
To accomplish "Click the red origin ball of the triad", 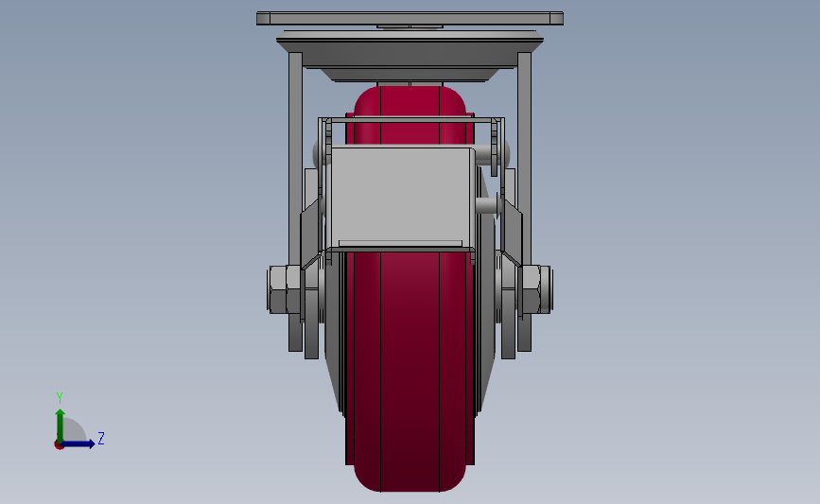I will point(59,445).
